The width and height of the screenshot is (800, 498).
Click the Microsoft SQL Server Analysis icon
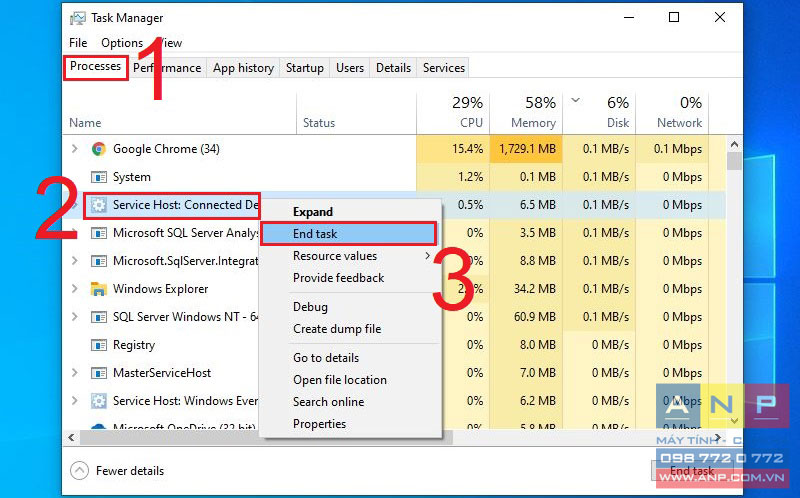point(98,233)
